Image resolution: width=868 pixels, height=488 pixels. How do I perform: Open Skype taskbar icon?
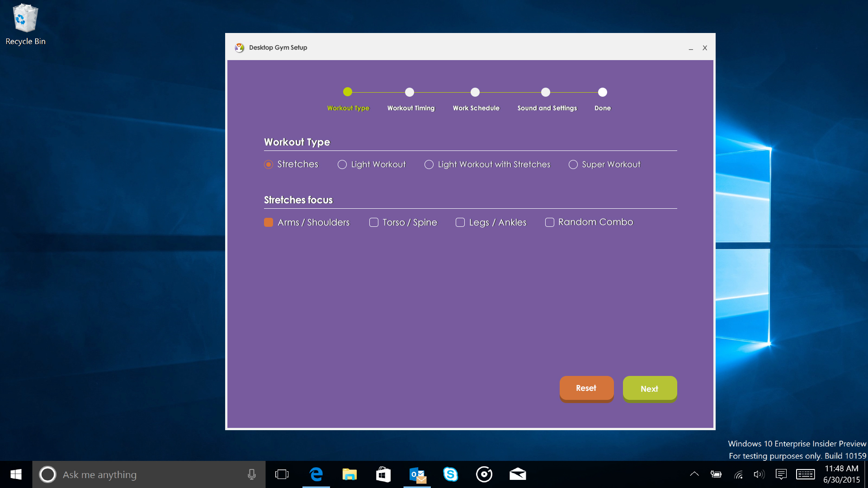point(450,474)
